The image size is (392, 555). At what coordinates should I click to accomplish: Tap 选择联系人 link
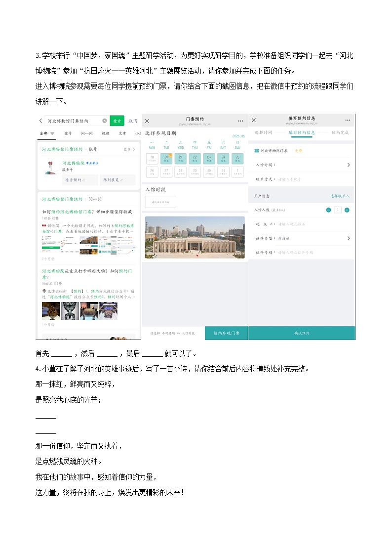pos(340,196)
